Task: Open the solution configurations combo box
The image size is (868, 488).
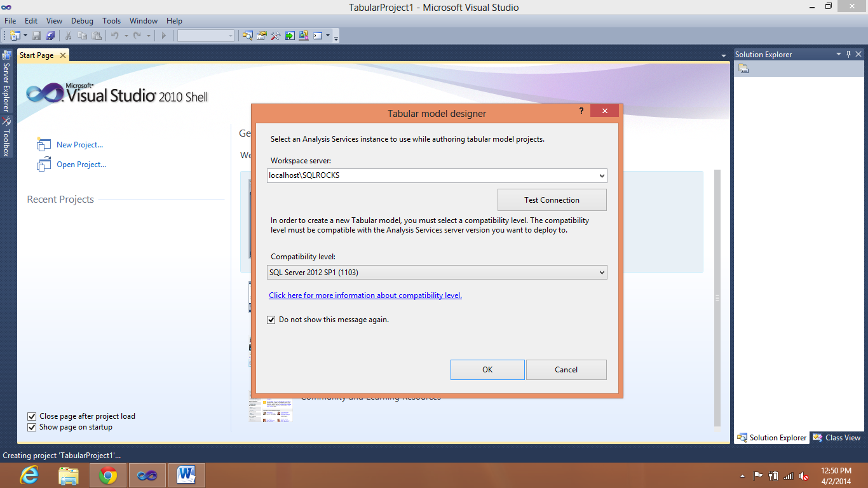Action: pyautogui.click(x=206, y=36)
